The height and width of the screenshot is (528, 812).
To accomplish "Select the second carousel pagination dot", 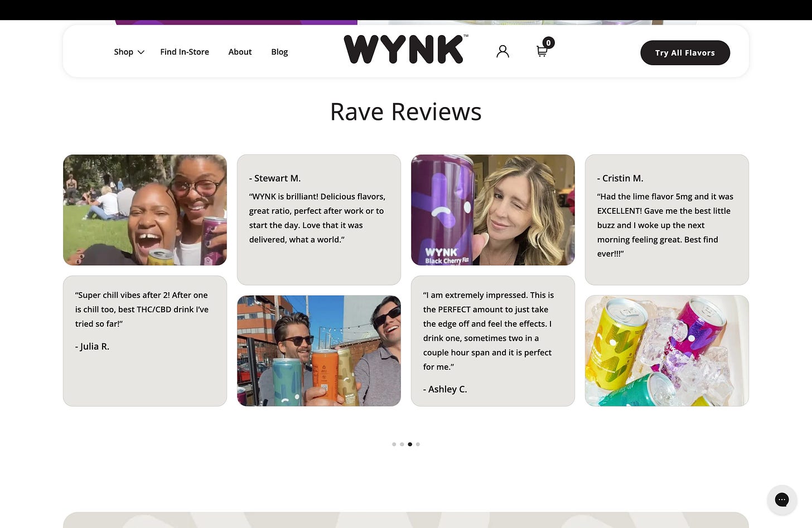I will click(x=402, y=444).
